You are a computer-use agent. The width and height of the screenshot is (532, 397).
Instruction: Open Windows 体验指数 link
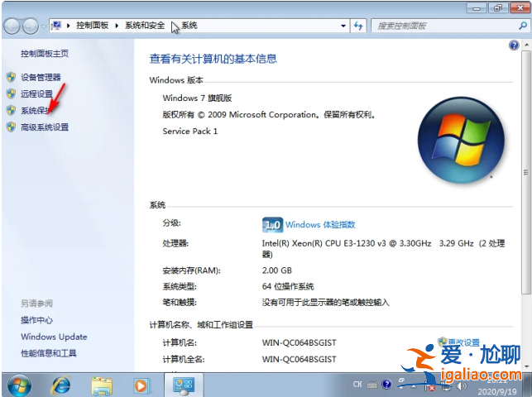(x=320, y=224)
